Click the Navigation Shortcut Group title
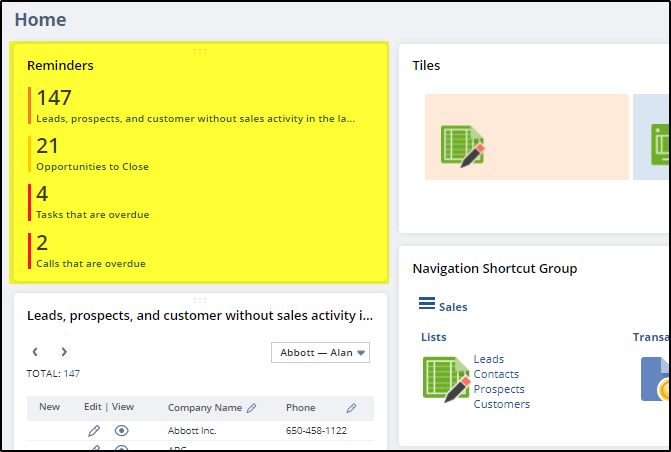This screenshot has height=452, width=671. coord(495,269)
